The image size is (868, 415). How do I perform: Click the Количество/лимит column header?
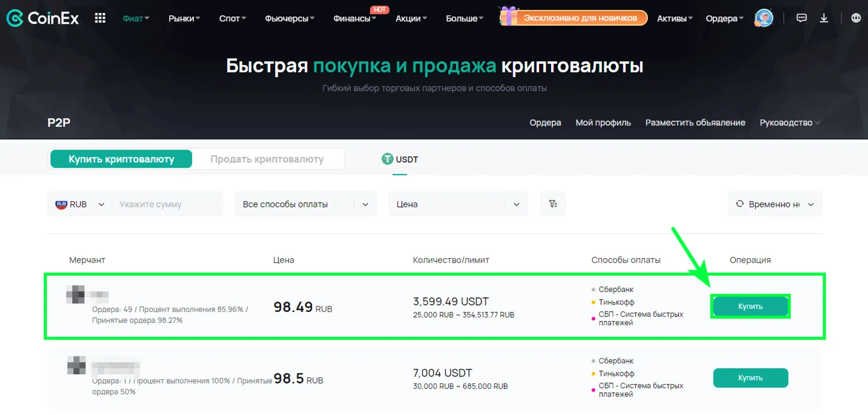451,260
